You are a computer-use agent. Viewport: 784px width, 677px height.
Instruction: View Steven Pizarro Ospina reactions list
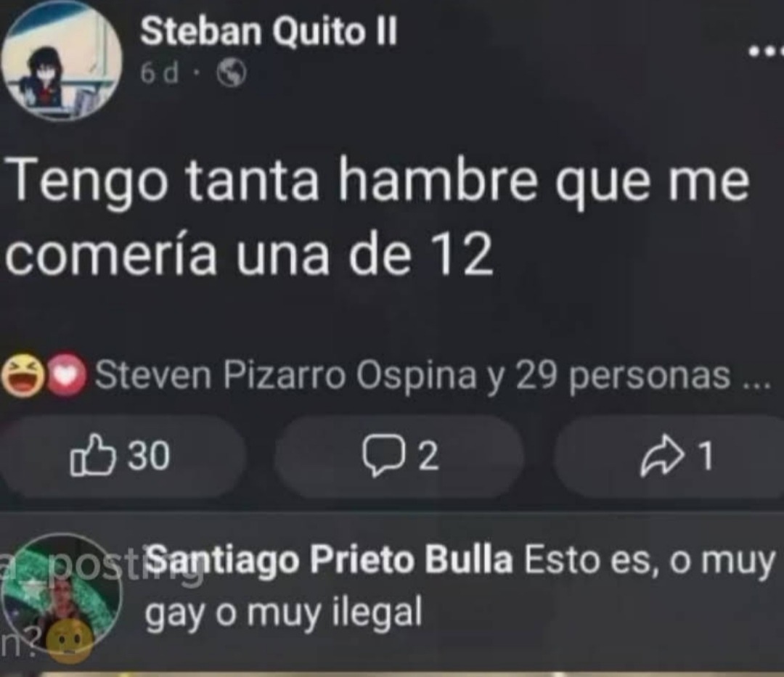(x=286, y=375)
